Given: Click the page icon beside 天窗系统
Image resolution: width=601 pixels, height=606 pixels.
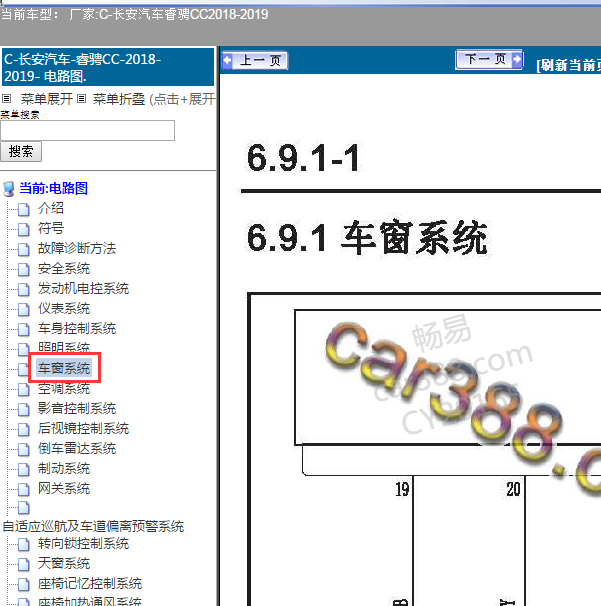Looking at the screenshot, I should [24, 564].
